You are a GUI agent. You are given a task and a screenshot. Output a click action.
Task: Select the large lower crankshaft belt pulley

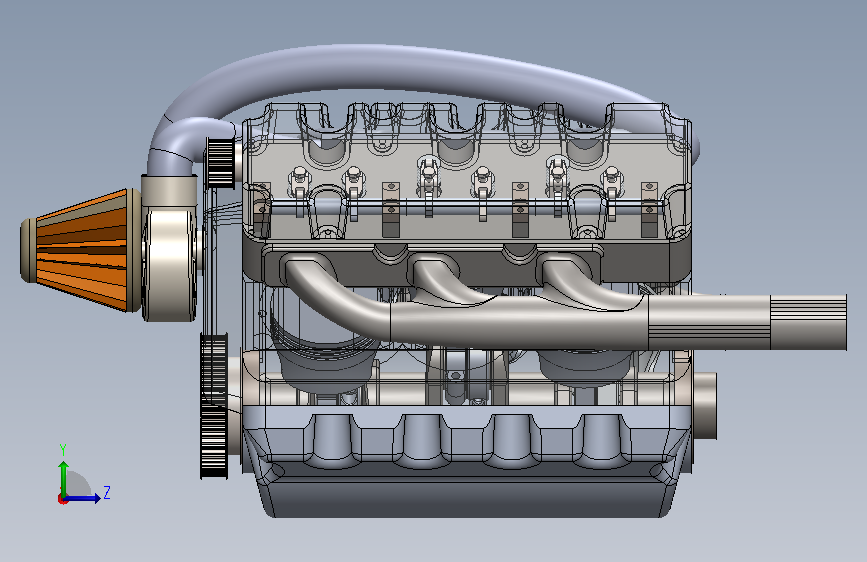[x=214, y=405]
